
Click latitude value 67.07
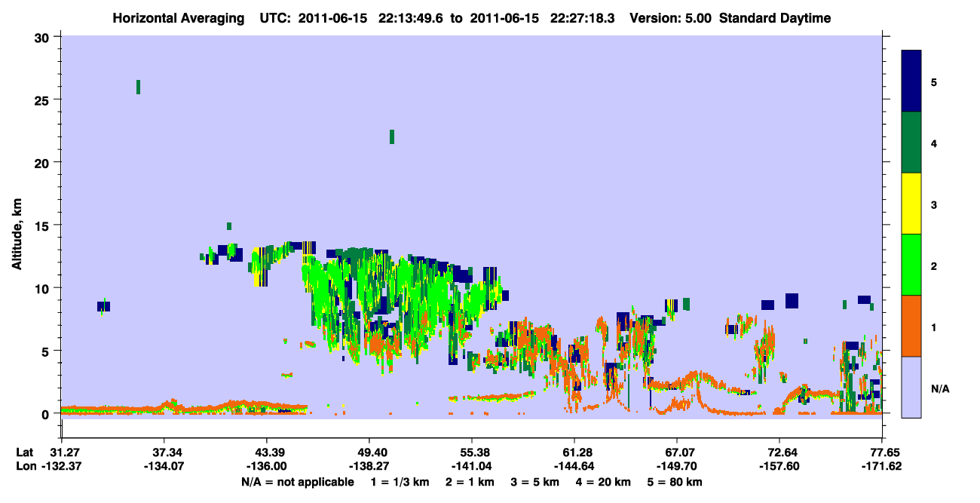677,452
